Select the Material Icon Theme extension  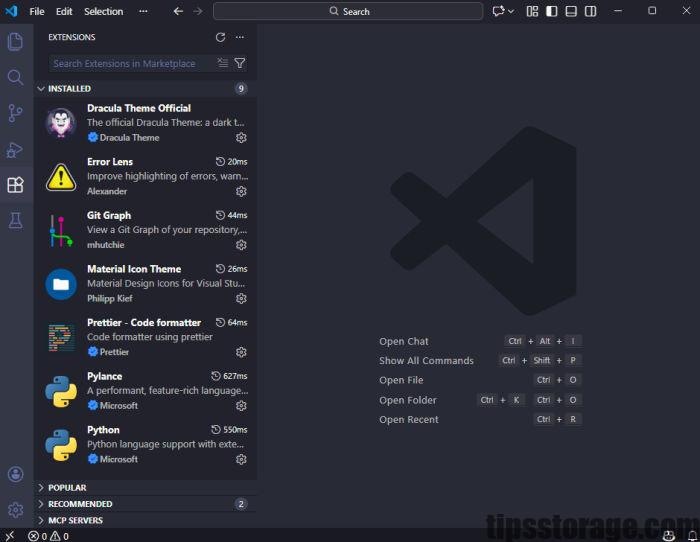[145, 284]
